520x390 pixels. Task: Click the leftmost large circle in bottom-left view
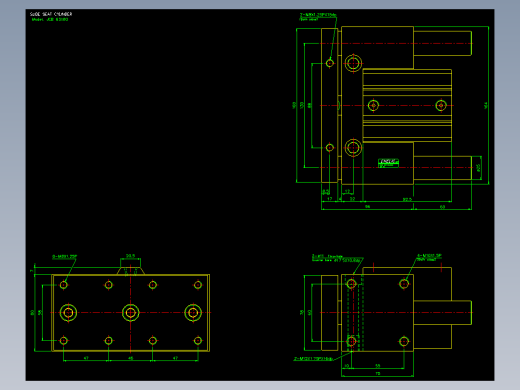click(x=68, y=313)
